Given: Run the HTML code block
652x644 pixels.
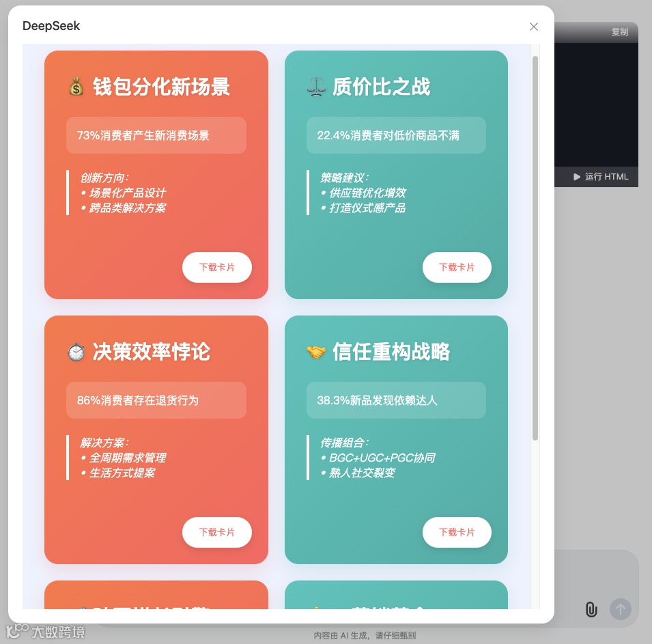Looking at the screenshot, I should click(x=601, y=177).
